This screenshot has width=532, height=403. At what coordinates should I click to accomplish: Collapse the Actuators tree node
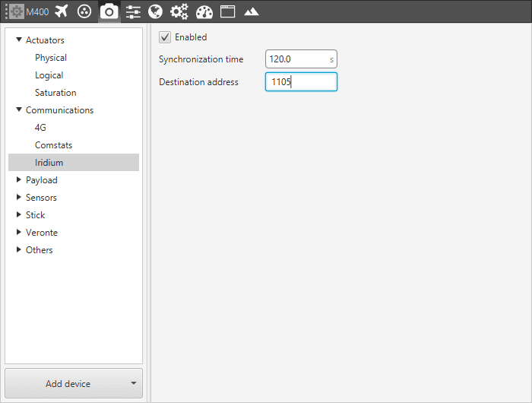pos(19,40)
